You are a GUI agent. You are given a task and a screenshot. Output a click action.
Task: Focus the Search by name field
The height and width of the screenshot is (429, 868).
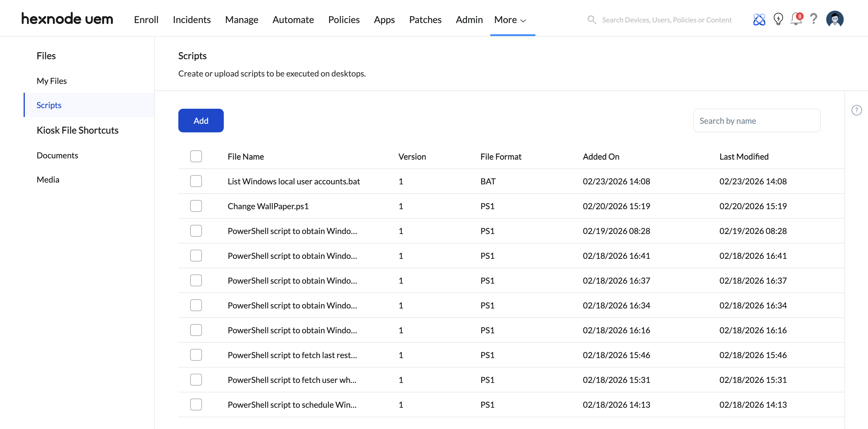(x=756, y=121)
